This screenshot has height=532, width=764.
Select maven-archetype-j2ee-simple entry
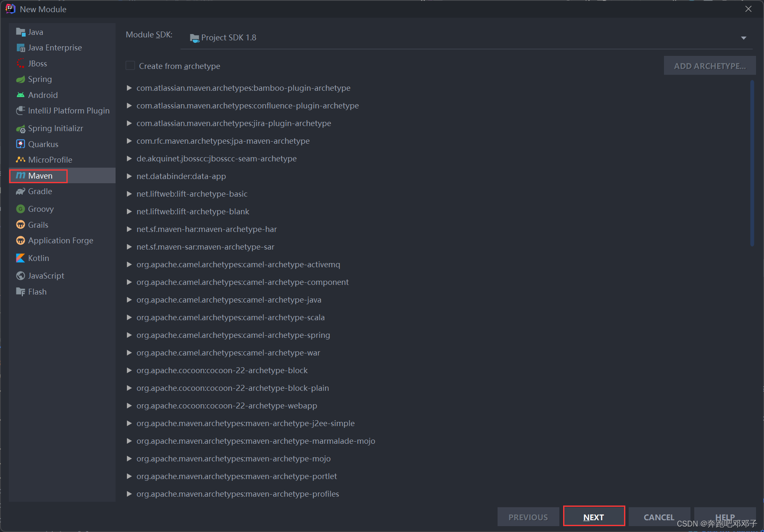[x=245, y=423]
